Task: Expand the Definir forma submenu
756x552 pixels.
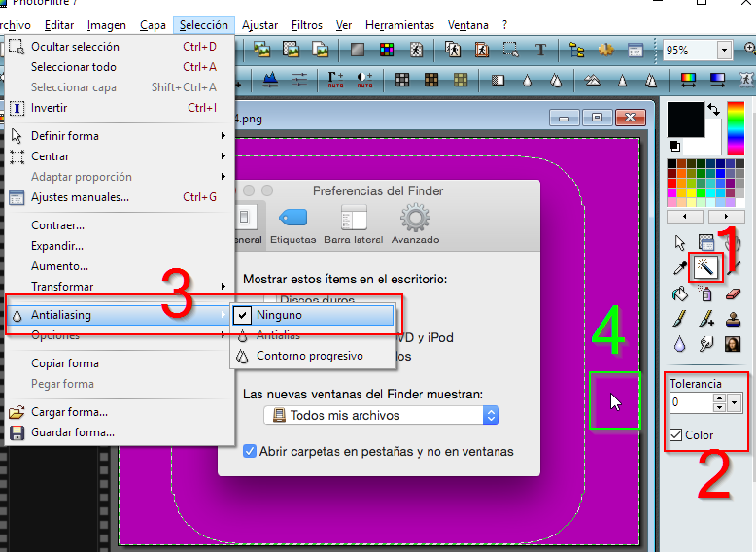Action: [x=120, y=136]
